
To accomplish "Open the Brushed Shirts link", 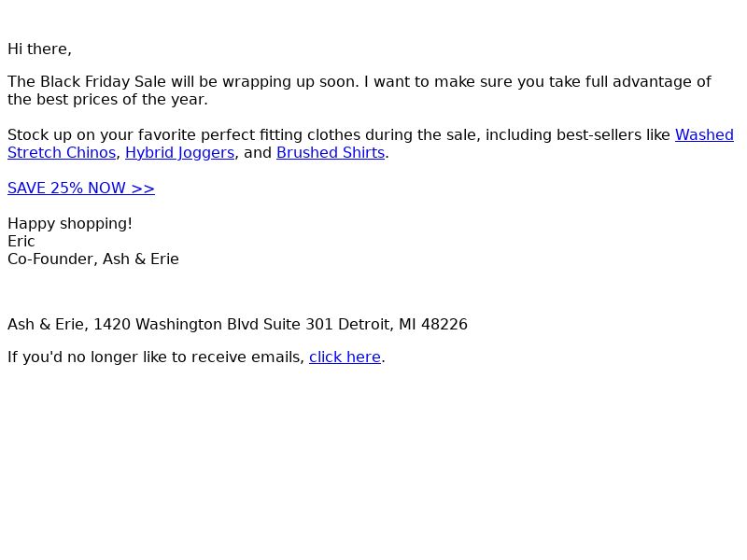I will coord(331,153).
